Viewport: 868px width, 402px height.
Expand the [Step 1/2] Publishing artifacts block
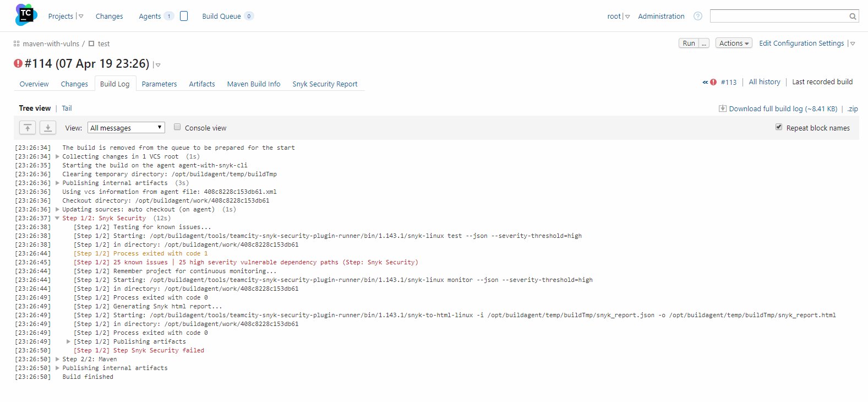click(68, 341)
